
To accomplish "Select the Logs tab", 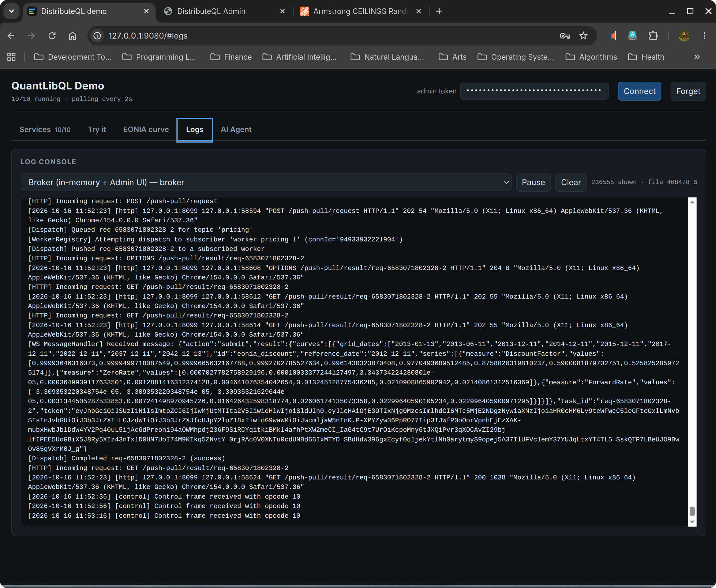I will 195,130.
